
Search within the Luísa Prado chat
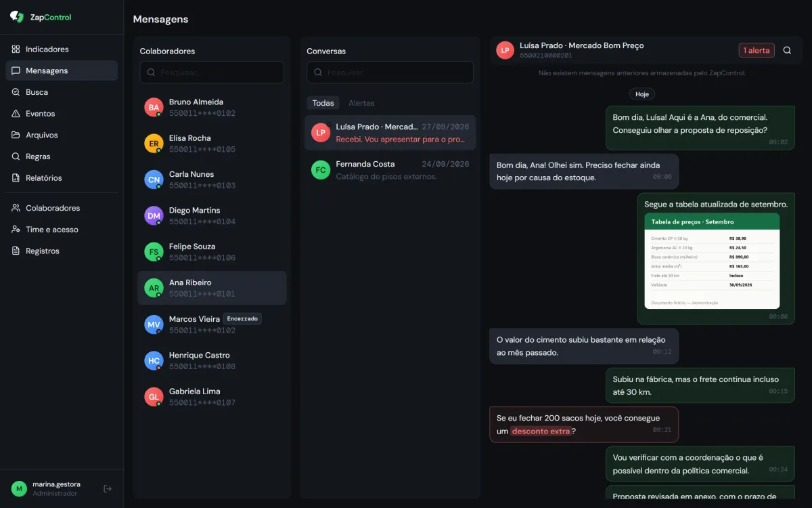pos(787,50)
